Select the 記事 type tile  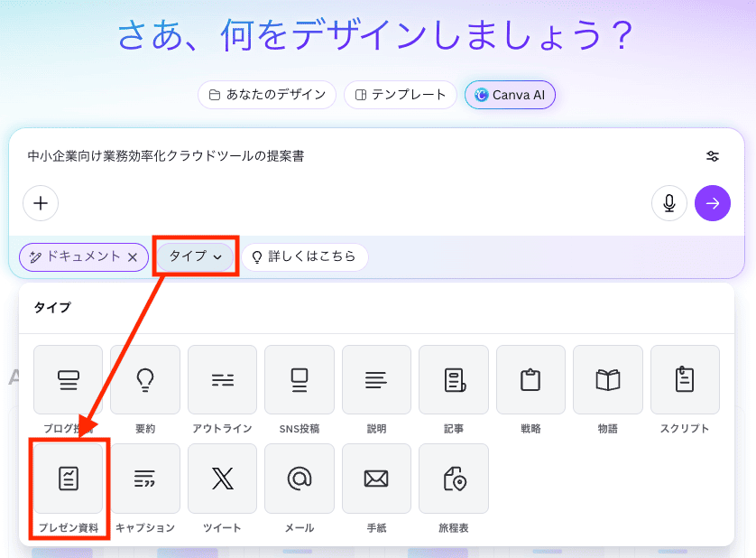point(454,380)
